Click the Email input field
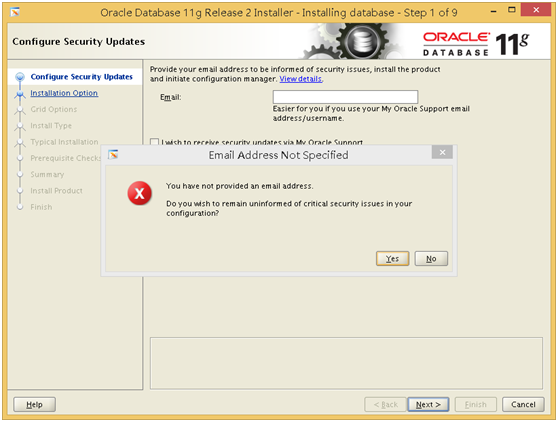This screenshot has width=558, height=422. 345,97
